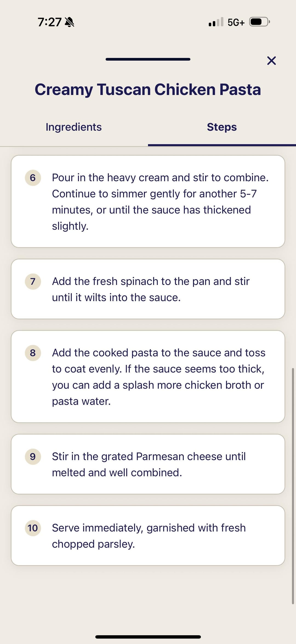Tap the home indicator bar
Image resolution: width=296 pixels, height=644 pixels.
click(x=148, y=637)
